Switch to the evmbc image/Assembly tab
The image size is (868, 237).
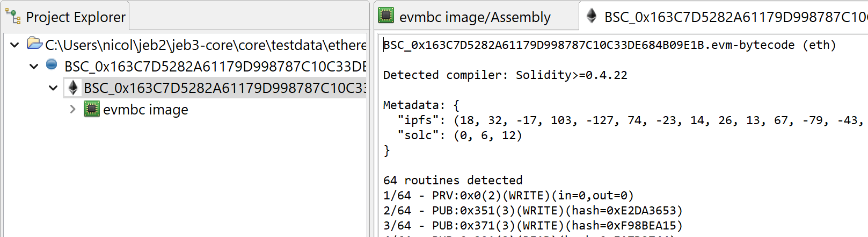click(x=465, y=17)
